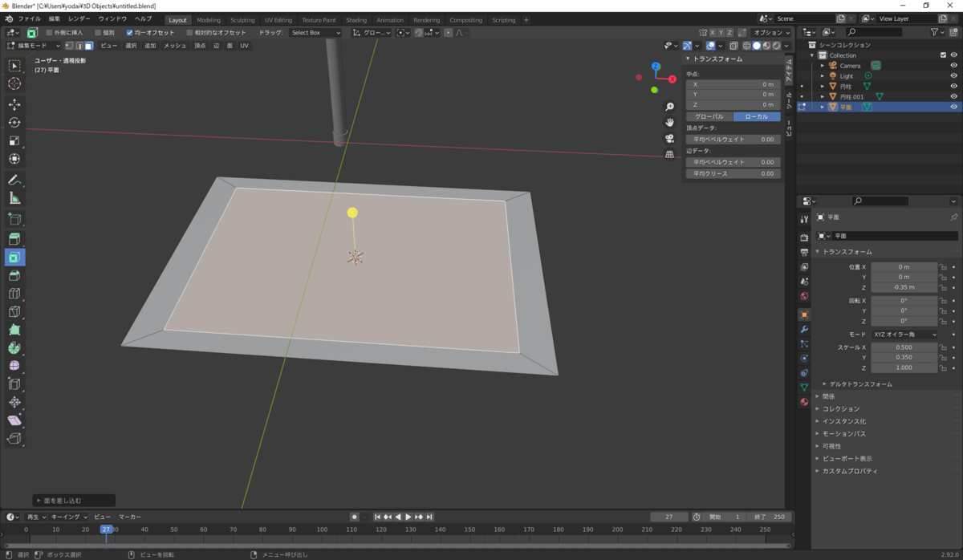Switch to the UV Editing workspace tab

click(x=278, y=20)
